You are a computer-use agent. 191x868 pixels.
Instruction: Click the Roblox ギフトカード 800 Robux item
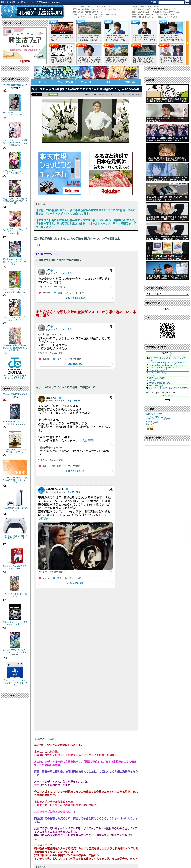tap(15, 614)
